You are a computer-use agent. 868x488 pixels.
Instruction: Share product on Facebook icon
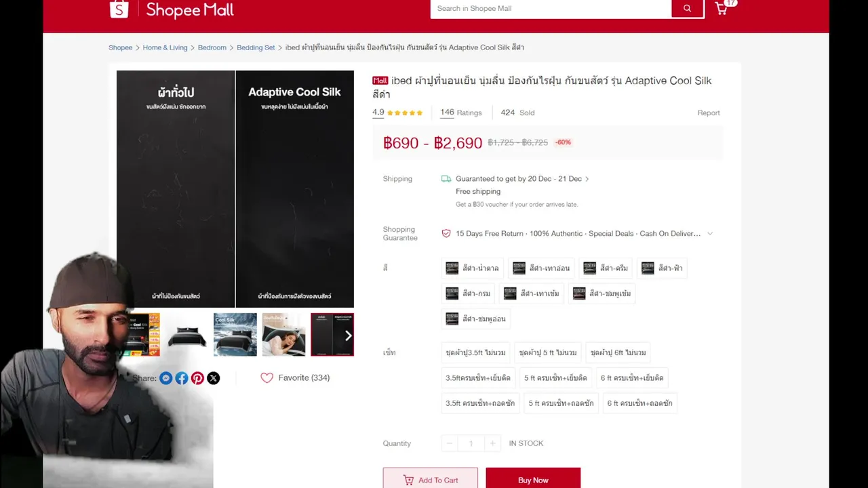(182, 378)
